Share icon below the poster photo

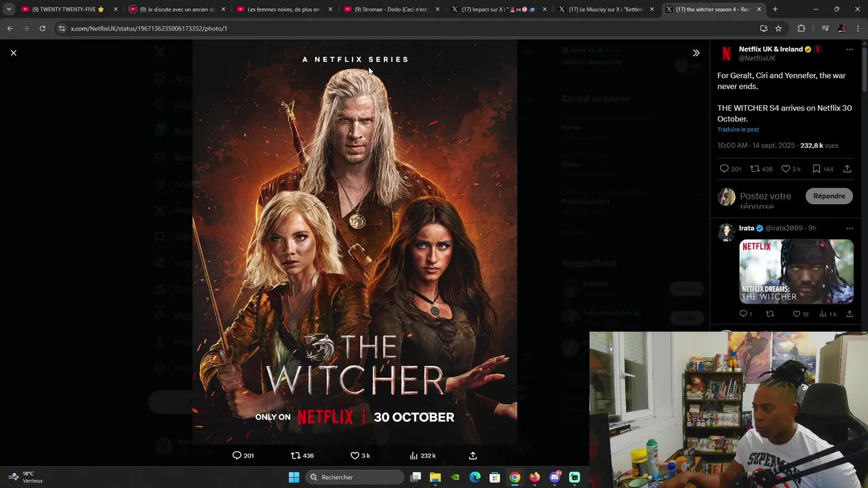pos(473,455)
